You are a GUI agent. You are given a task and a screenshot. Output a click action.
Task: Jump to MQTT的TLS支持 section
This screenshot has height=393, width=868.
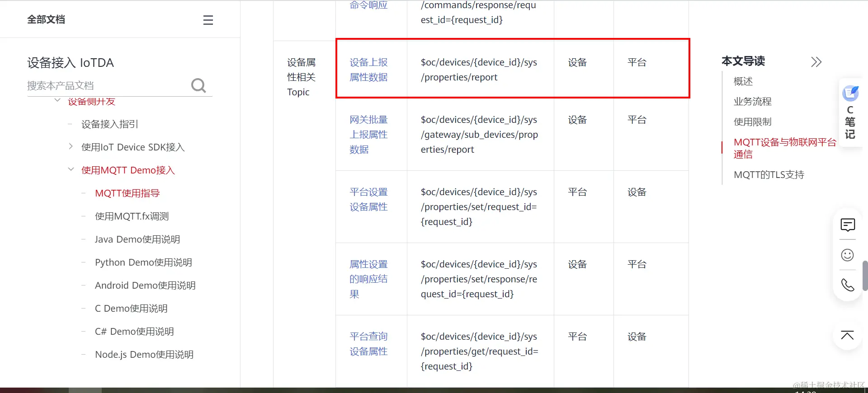769,175
